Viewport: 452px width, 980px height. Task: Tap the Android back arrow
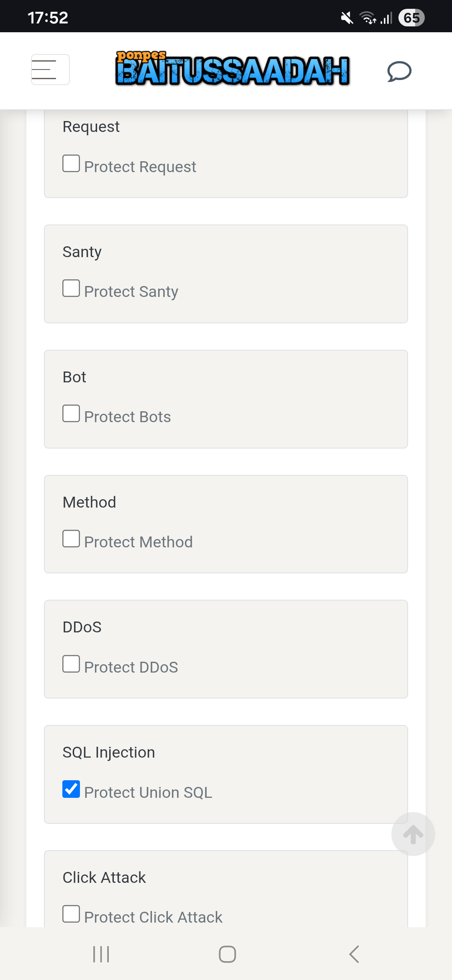pos(354,954)
